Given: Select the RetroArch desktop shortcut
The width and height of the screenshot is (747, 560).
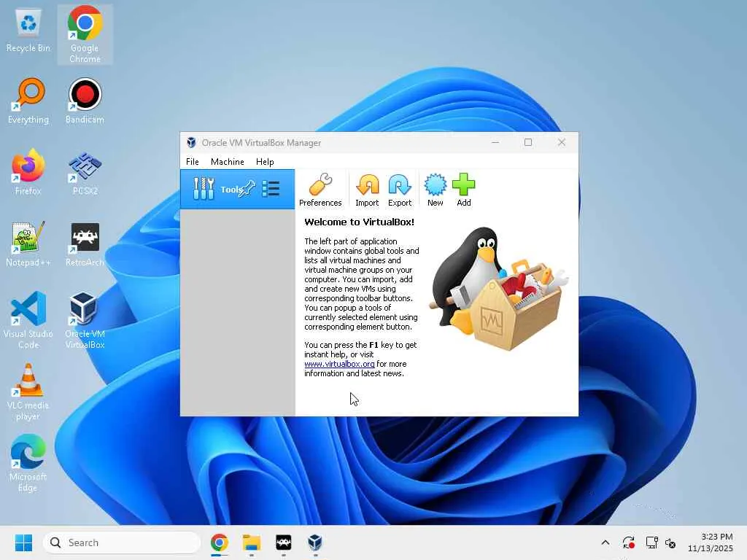Looking at the screenshot, I should tap(85, 244).
